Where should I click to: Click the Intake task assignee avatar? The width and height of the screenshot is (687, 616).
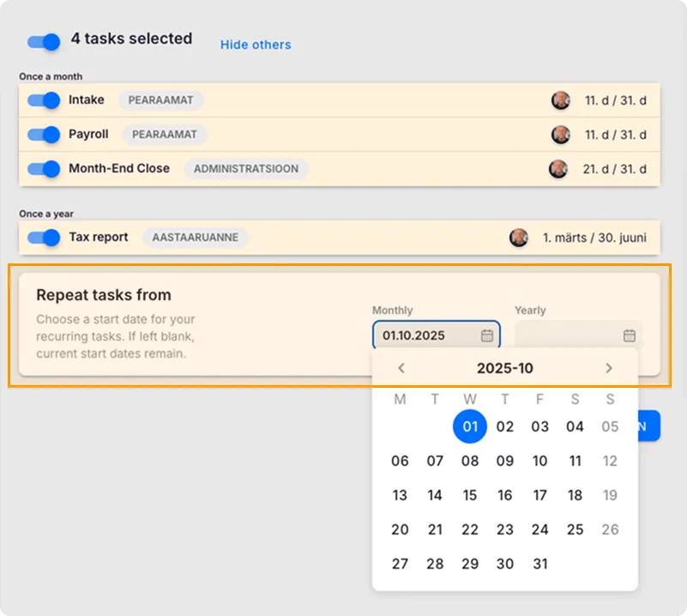click(x=560, y=100)
